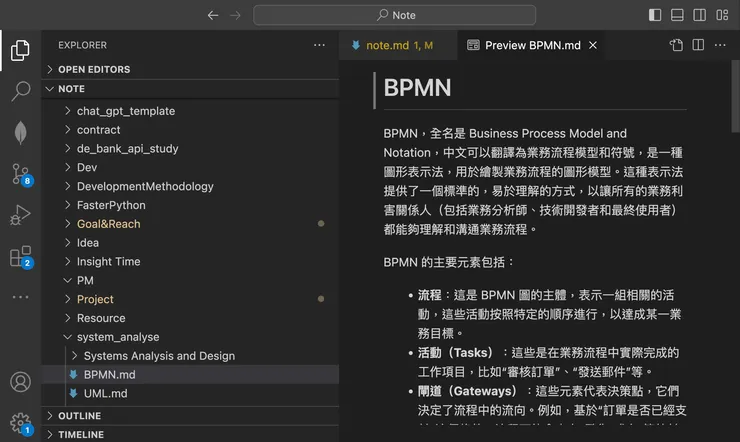Toggle the secondary side bar layout icon
This screenshot has width=740, height=442.
coord(699,15)
